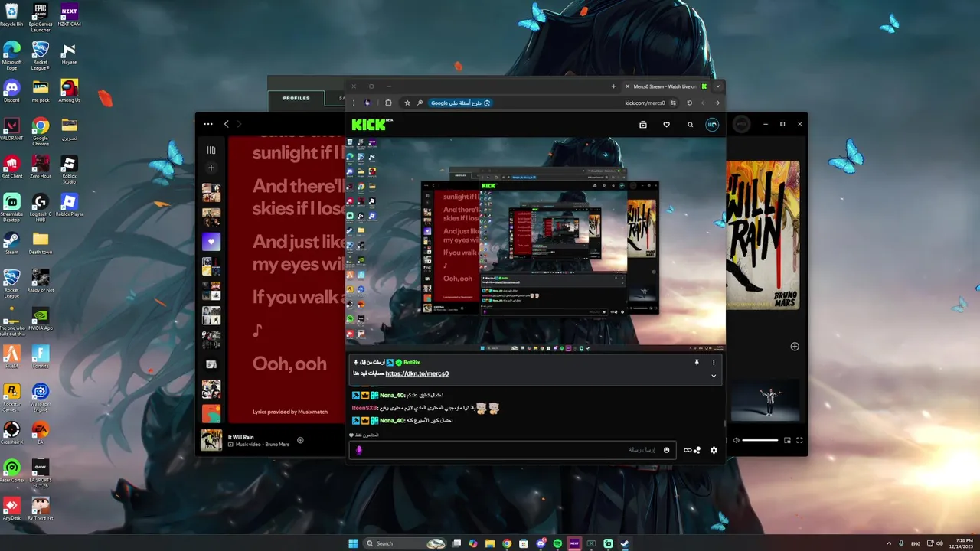Screen dimensions: 980x551
Task: Open the VALORANT desktop shortcut
Action: pos(11,129)
